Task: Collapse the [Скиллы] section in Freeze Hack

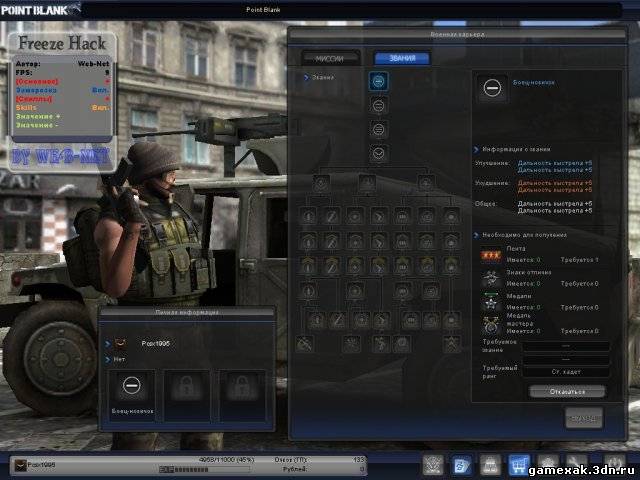Action: (x=62, y=99)
